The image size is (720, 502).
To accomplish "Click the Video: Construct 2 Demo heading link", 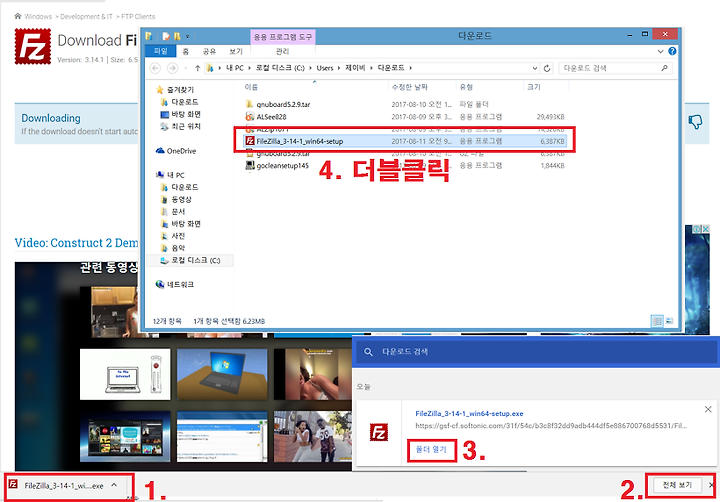I will pos(76,243).
